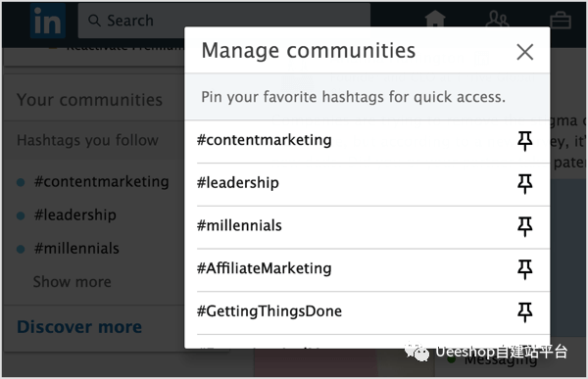Image resolution: width=588 pixels, height=379 pixels.
Task: Toggle pin icon for #AffiliateMarketing
Action: (524, 269)
